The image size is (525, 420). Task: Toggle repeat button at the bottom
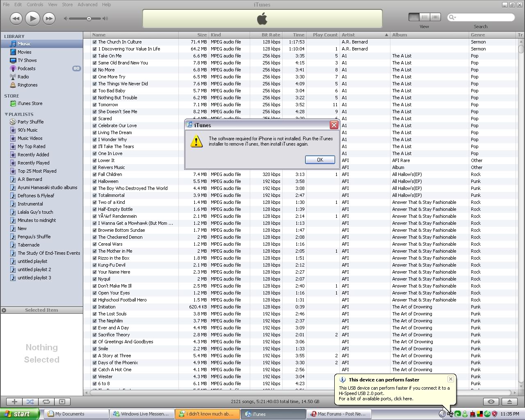point(46,402)
